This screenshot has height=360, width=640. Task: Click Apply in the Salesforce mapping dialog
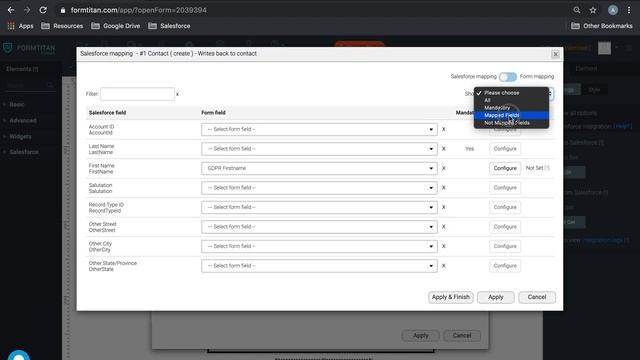click(x=496, y=297)
